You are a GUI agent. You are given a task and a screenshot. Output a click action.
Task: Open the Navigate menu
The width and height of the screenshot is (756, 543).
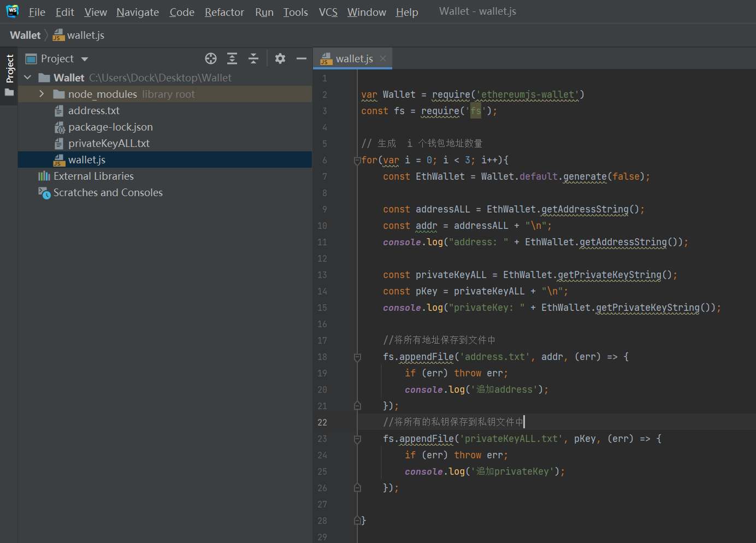(138, 12)
